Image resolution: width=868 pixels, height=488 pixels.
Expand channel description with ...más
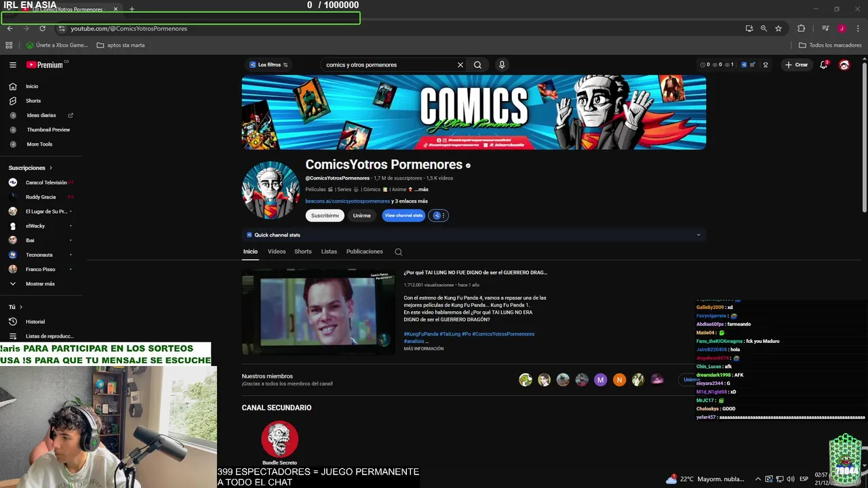421,190
